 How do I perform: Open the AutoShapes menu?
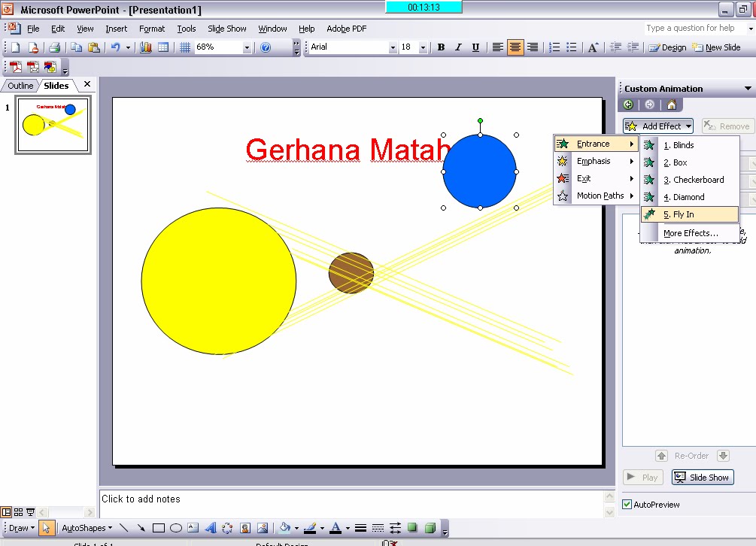coord(84,528)
